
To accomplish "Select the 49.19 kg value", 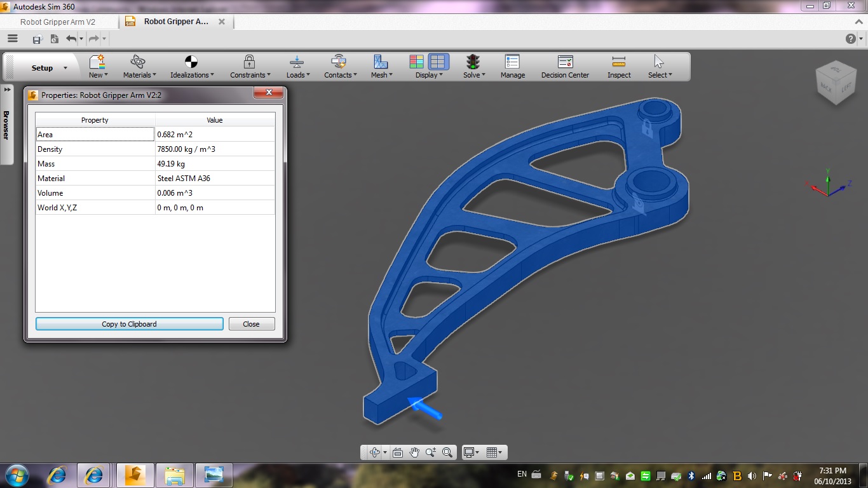I will click(215, 164).
